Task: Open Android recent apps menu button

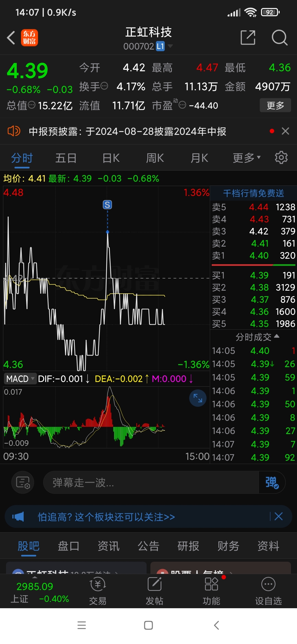Action: 82,625
